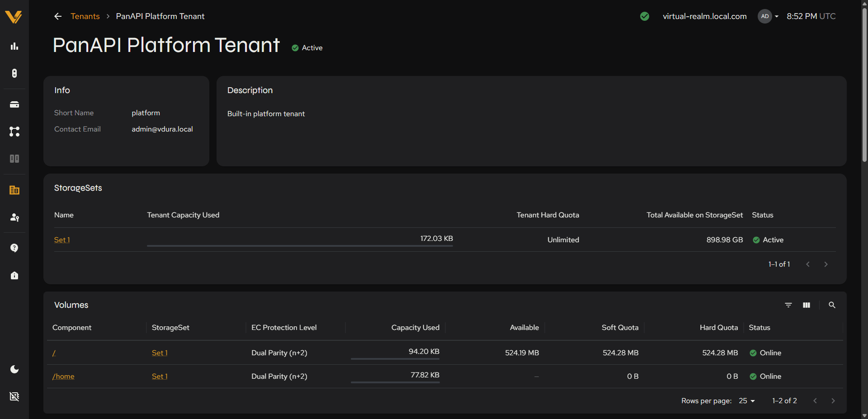Open the network nodes icon in sidebar

pos(14,132)
